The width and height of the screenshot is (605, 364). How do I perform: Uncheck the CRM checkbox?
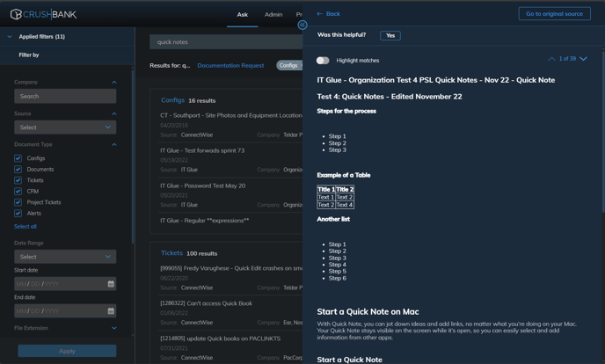[18, 192]
